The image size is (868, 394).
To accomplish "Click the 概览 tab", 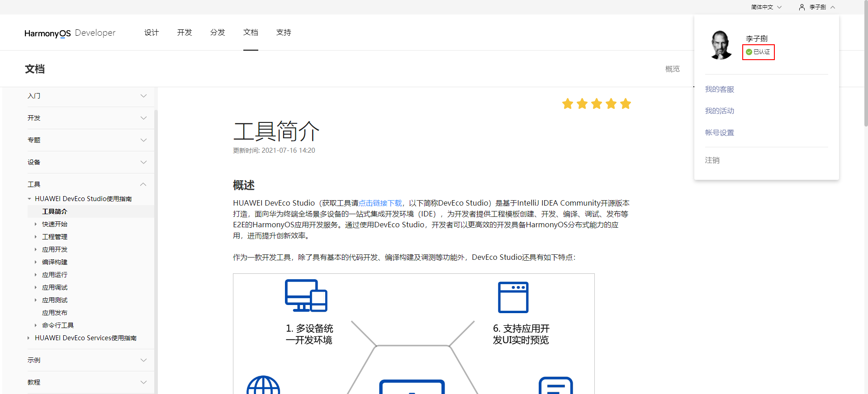I will pos(673,69).
